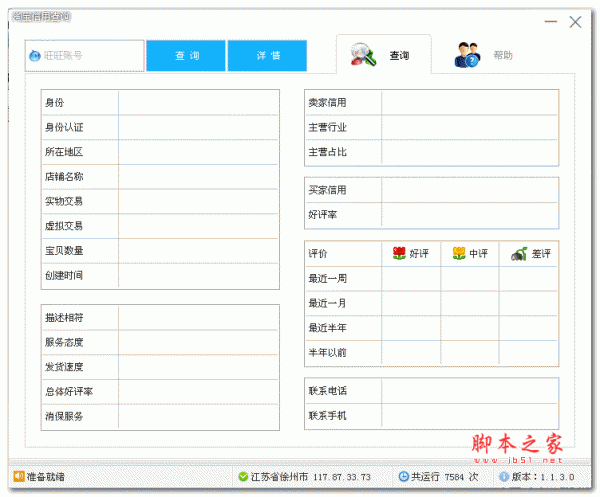Screen dimensions: 600x497
Task: Select the 创建时间 row label
Action: pyautogui.click(x=64, y=275)
